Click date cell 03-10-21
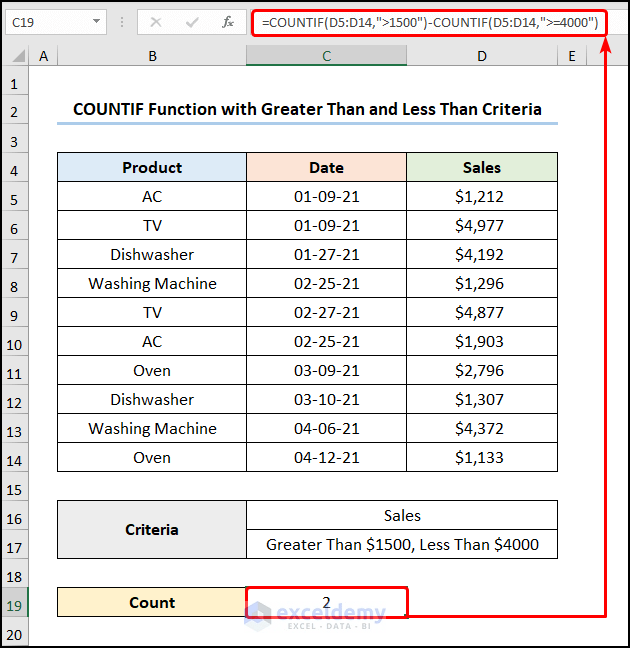The width and height of the screenshot is (630, 648). (327, 399)
